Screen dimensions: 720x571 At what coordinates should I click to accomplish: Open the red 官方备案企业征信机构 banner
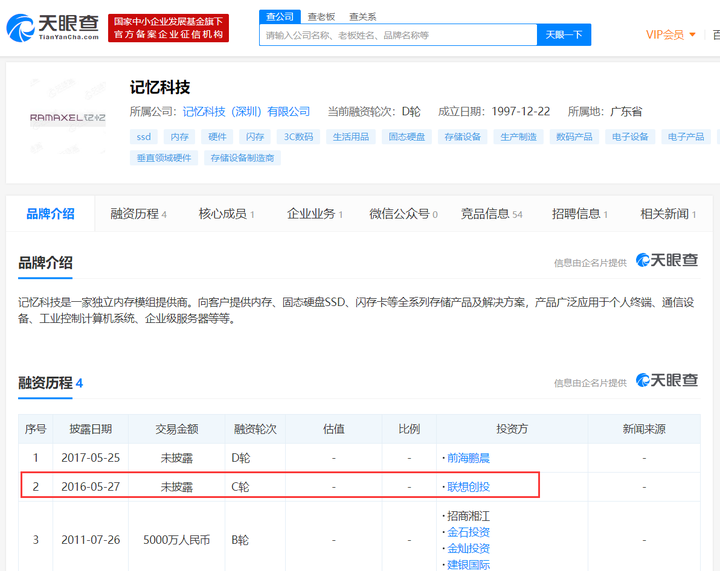pos(169,28)
